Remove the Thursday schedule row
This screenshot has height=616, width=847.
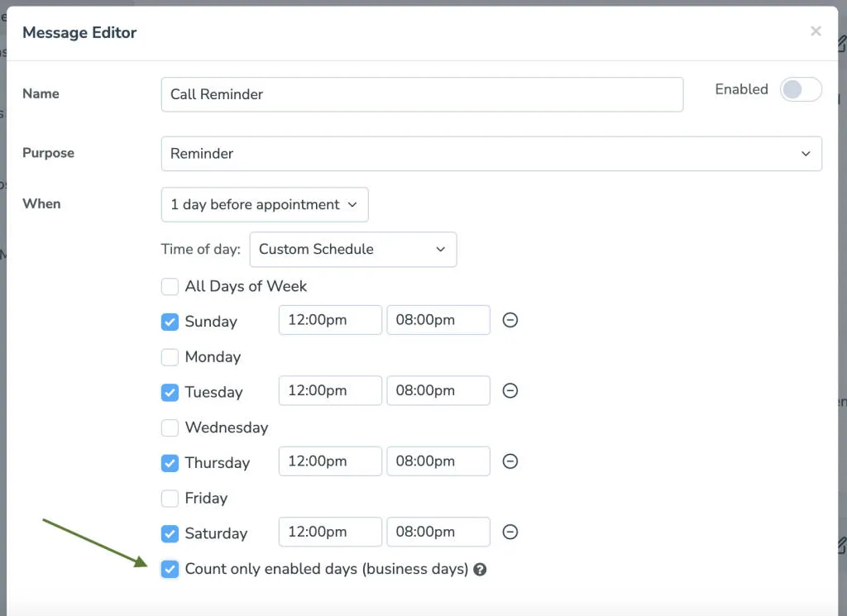(510, 461)
